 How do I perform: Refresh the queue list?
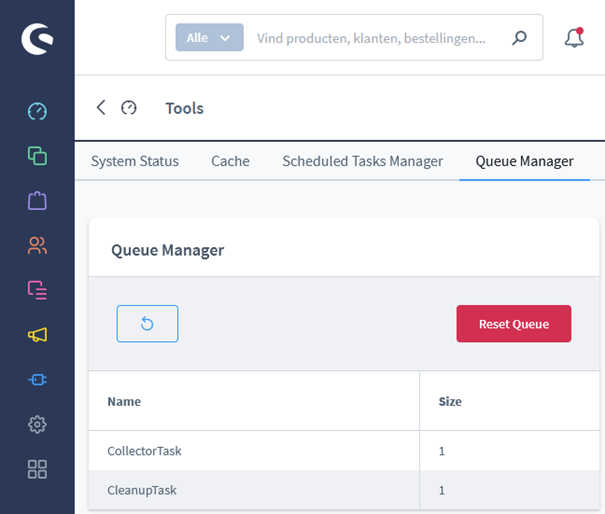147,324
